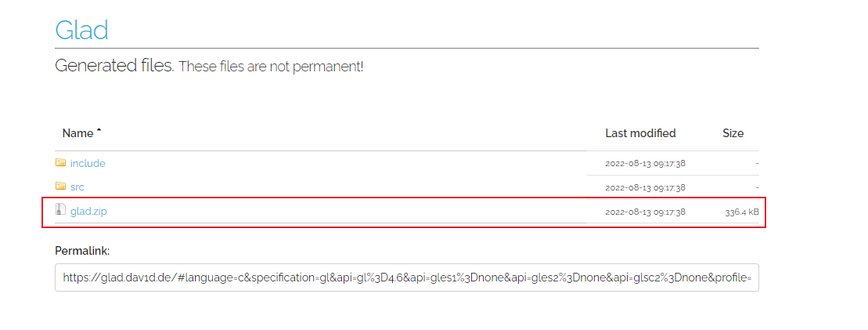Open the include folder link
868x330 pixels.
click(x=88, y=163)
